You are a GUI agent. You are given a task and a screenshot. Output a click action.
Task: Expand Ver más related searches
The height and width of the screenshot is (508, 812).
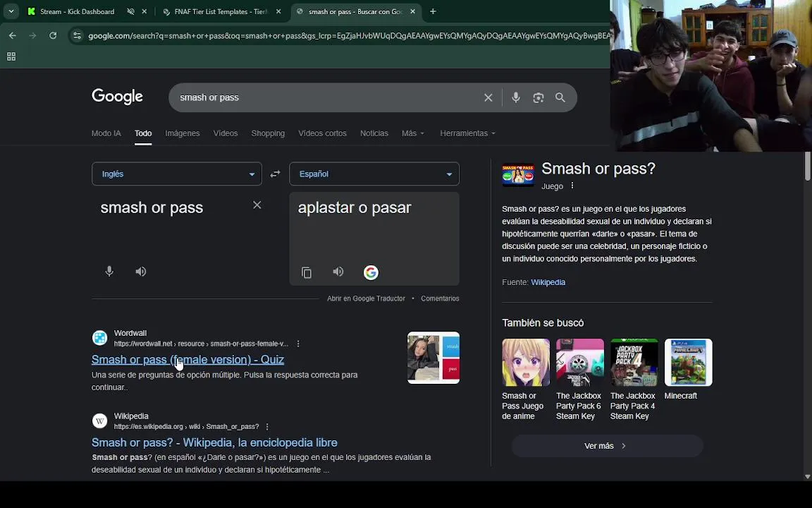click(x=607, y=446)
